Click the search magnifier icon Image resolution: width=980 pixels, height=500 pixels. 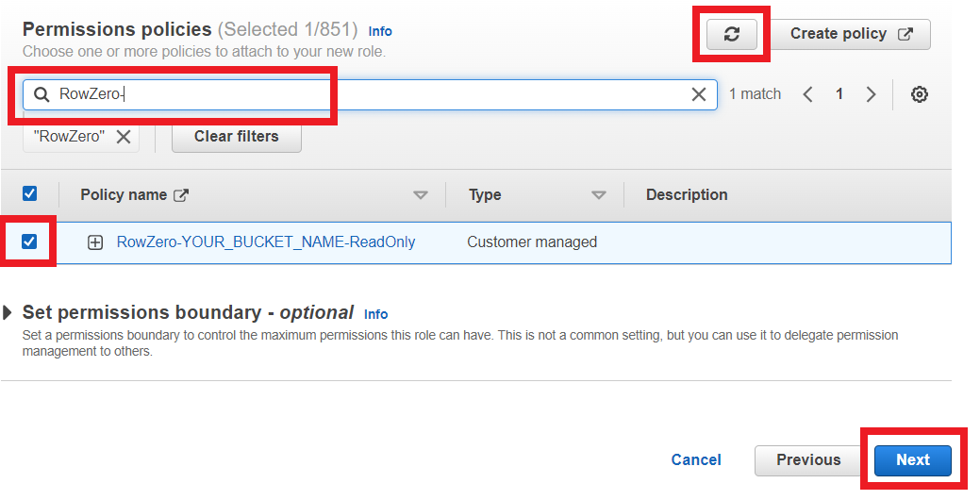pyautogui.click(x=42, y=94)
